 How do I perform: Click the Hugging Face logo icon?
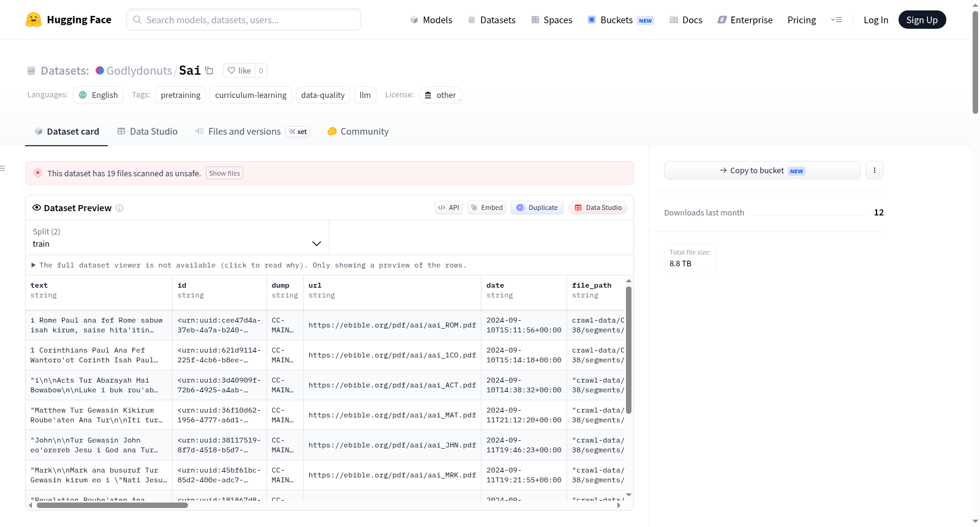pos(34,20)
